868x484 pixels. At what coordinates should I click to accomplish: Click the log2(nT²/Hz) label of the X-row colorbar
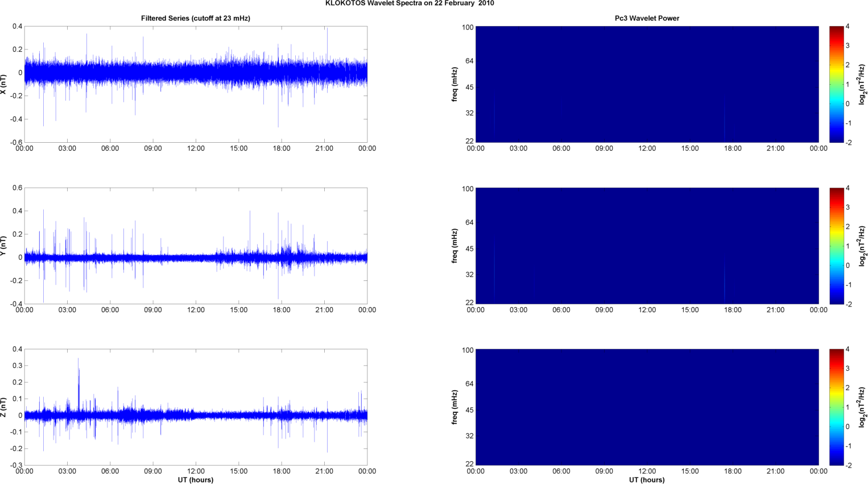862,84
